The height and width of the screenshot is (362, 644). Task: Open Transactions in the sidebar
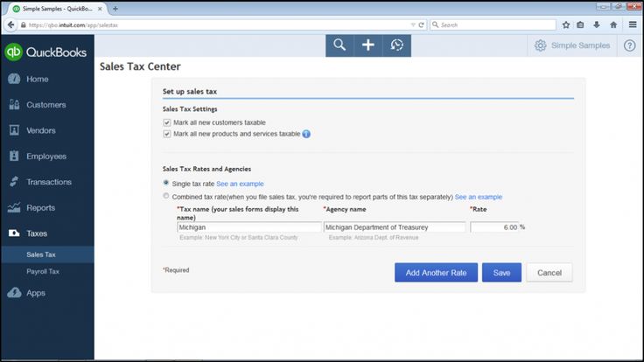pyautogui.click(x=47, y=181)
